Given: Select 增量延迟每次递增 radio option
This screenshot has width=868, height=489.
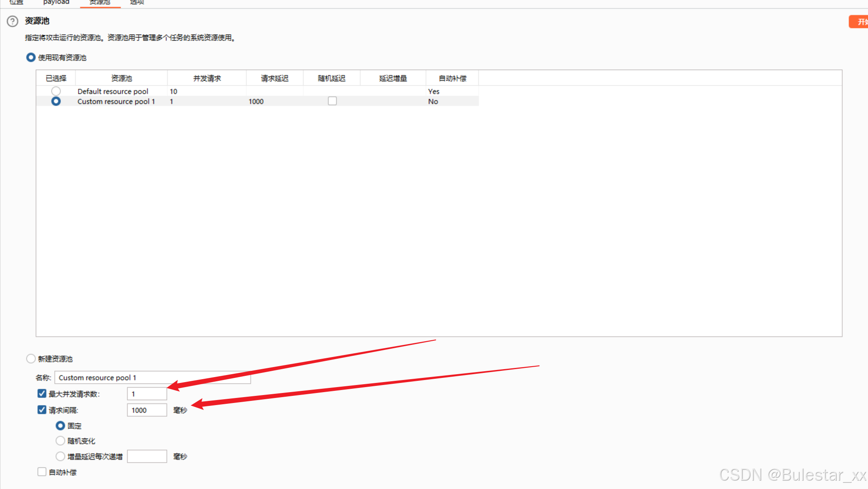Looking at the screenshot, I should point(61,456).
